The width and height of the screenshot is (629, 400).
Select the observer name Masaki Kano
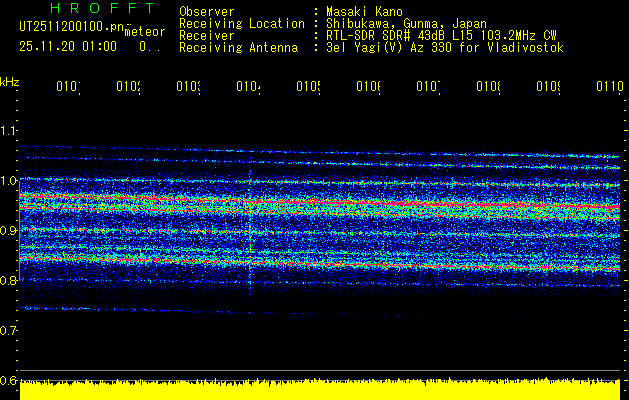coord(357,11)
